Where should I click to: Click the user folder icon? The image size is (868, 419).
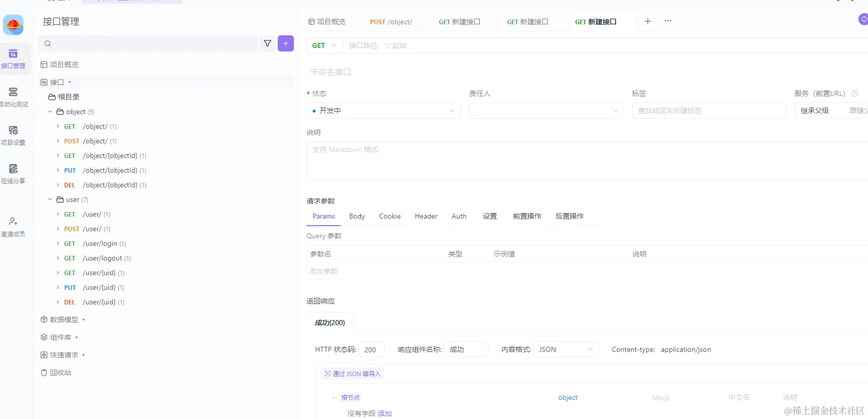point(60,199)
